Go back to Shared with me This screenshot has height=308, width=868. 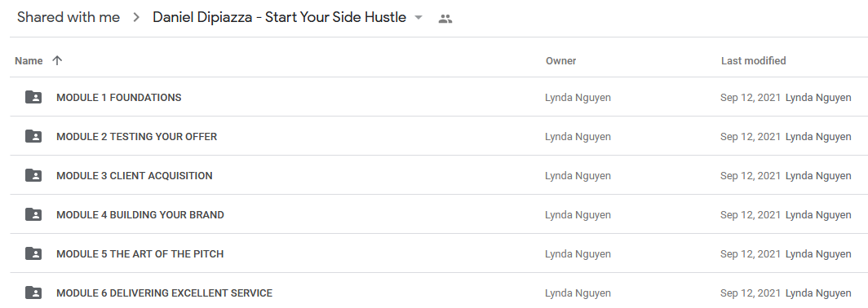point(69,17)
